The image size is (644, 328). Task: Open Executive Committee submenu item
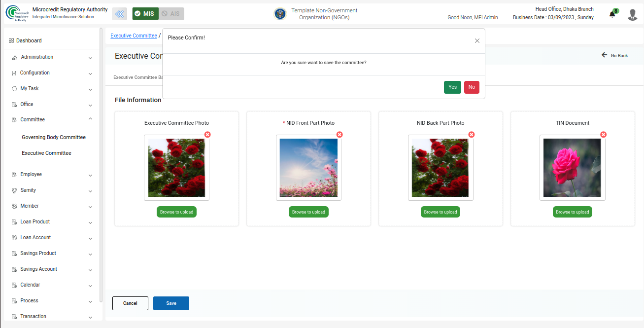[x=46, y=153]
